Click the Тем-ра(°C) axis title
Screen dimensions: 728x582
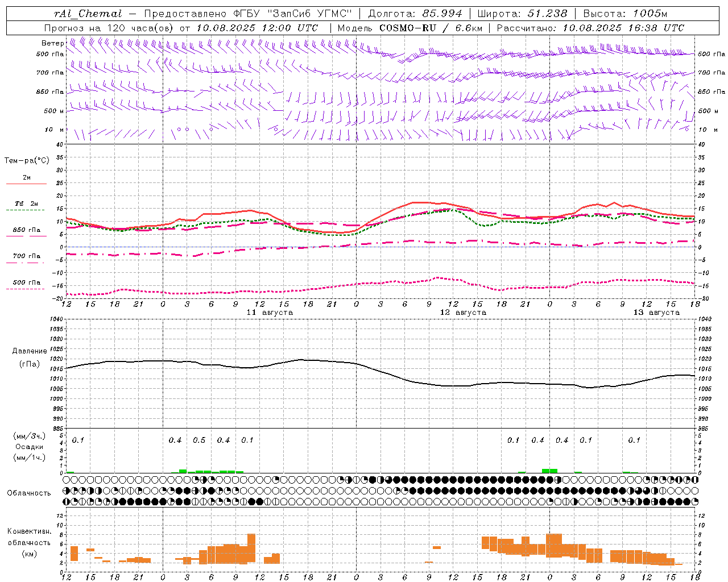[27, 161]
